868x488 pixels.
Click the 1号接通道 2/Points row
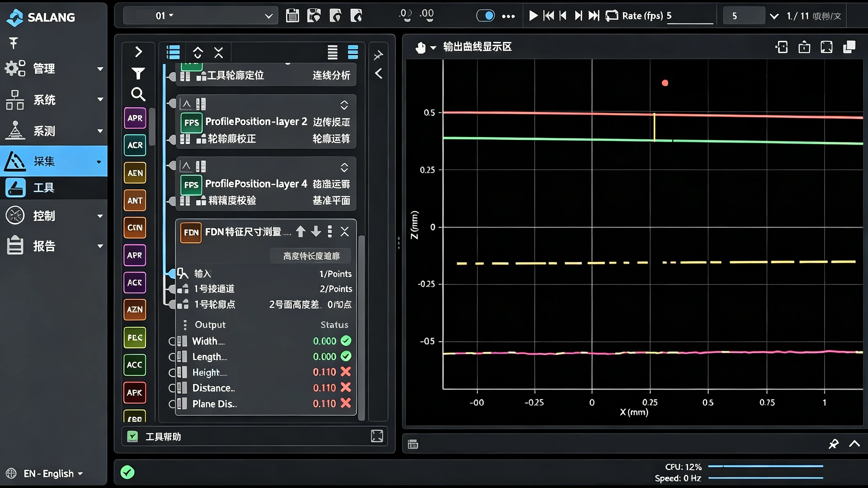pos(265,289)
